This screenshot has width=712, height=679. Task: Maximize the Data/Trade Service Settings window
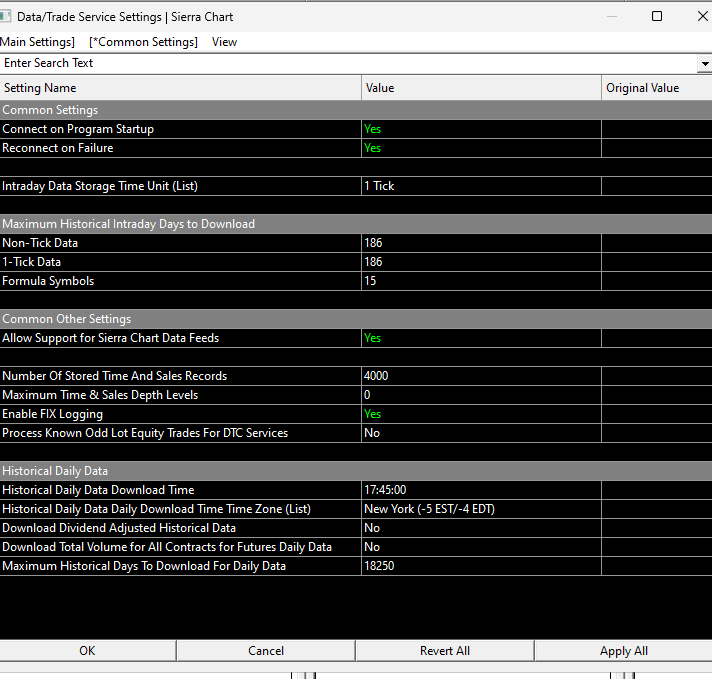[x=657, y=16]
